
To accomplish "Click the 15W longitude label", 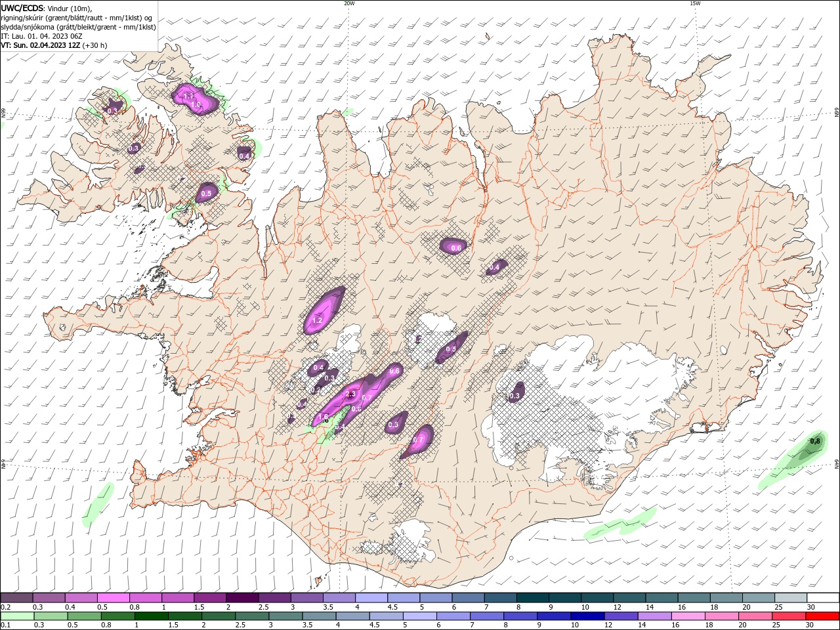I will coord(695,3).
